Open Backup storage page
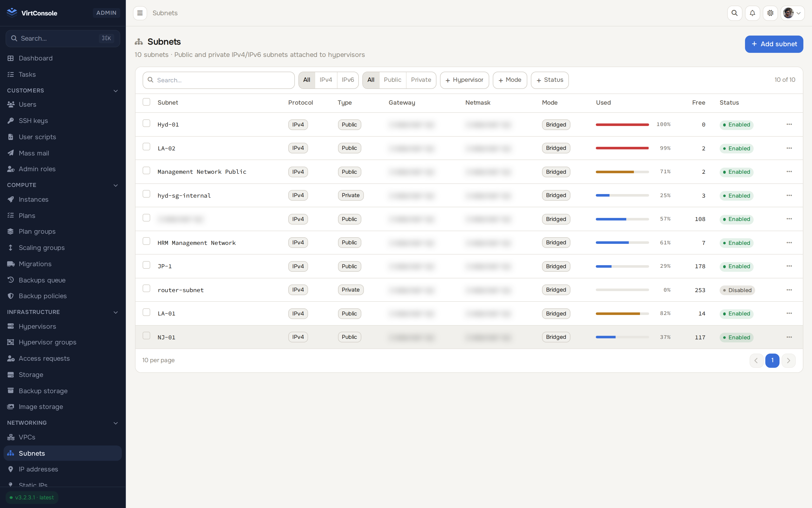This screenshot has width=812, height=508. click(x=63, y=391)
